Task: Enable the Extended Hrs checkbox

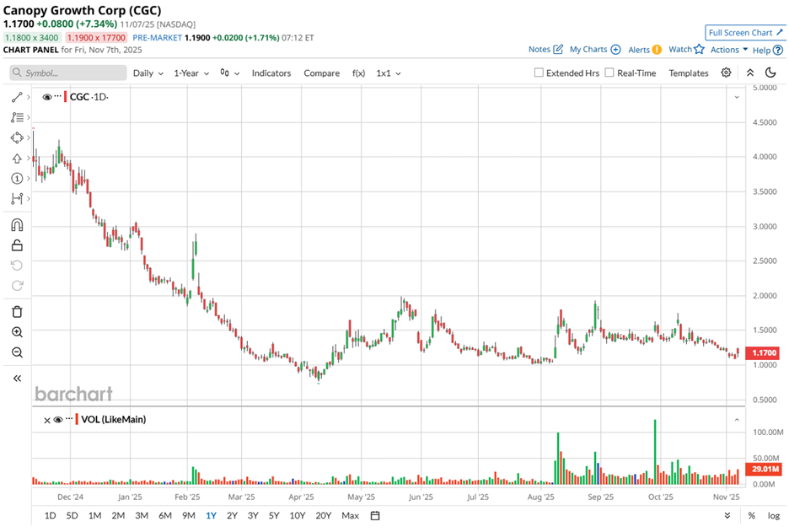Action: [x=539, y=73]
